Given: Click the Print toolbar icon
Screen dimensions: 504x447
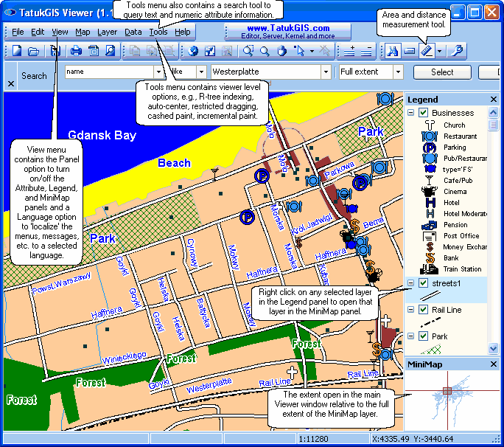Looking at the screenshot, I should pyautogui.click(x=76, y=51).
